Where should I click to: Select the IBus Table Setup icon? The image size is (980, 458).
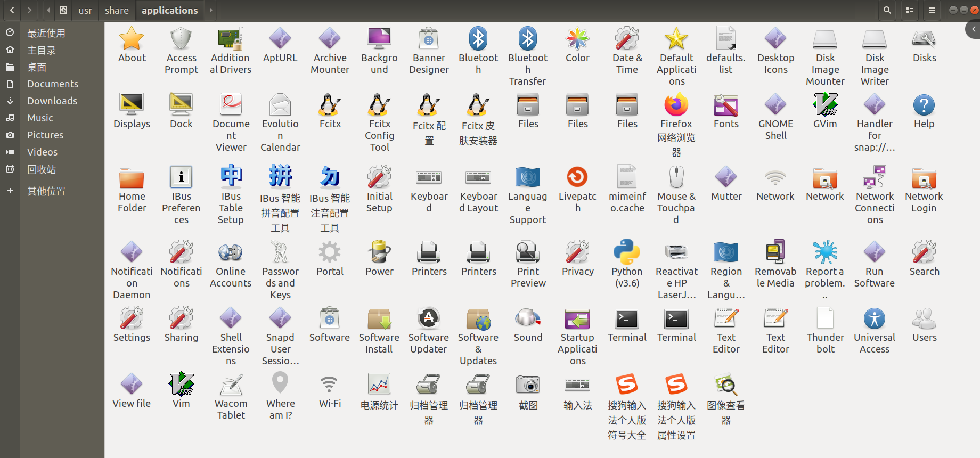tap(231, 177)
